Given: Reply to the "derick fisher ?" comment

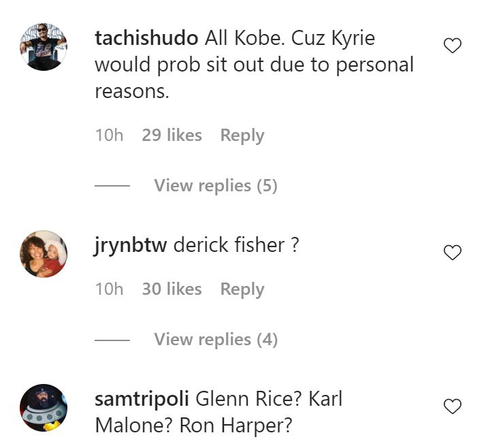Looking at the screenshot, I should tap(242, 289).
